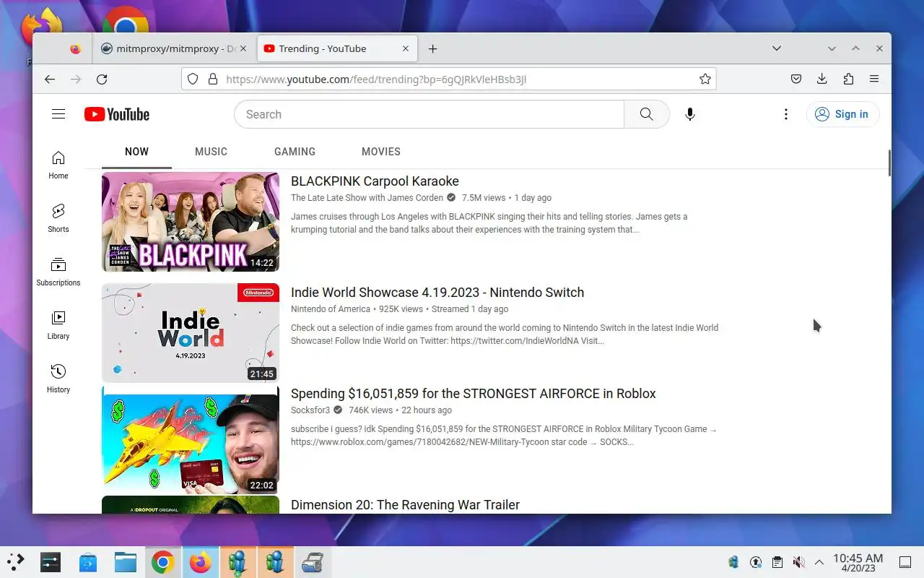Open the YouTube hamburger guide menu

coord(58,114)
